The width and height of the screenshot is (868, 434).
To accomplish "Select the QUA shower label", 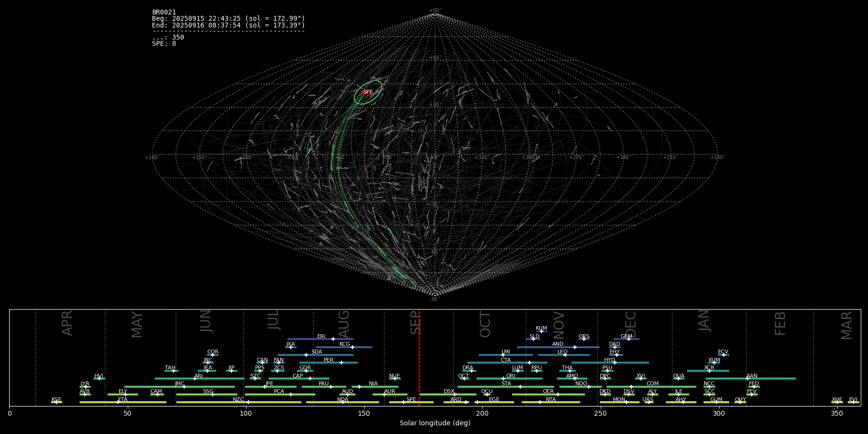I will click(x=678, y=376).
